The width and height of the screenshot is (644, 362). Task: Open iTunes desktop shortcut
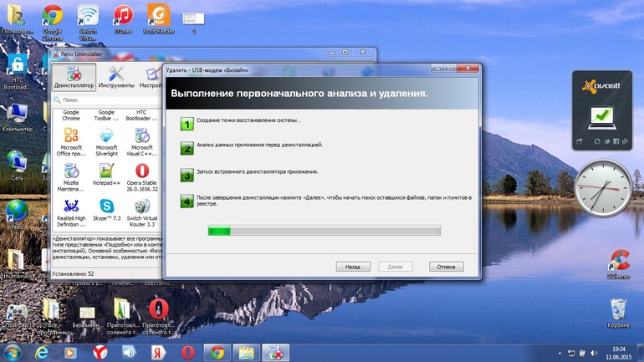click(x=123, y=18)
